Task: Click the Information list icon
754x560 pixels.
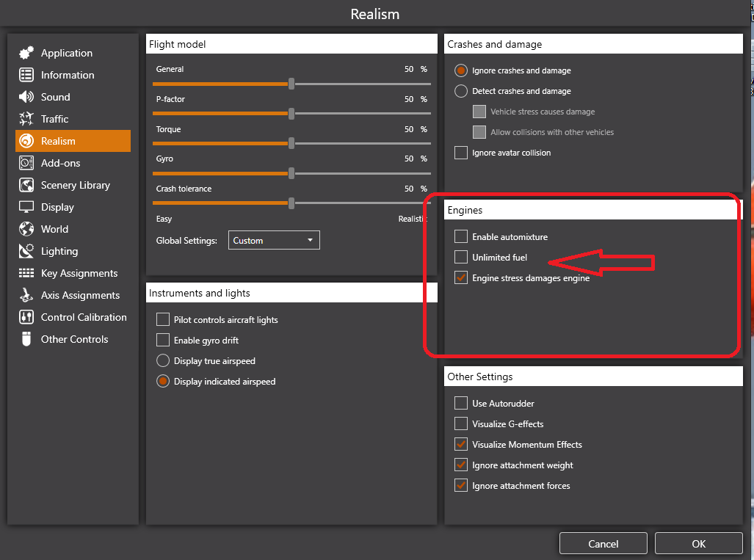Action: (x=26, y=75)
